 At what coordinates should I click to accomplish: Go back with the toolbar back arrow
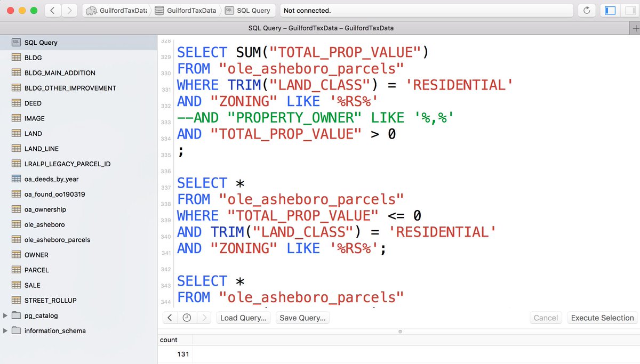(x=52, y=10)
